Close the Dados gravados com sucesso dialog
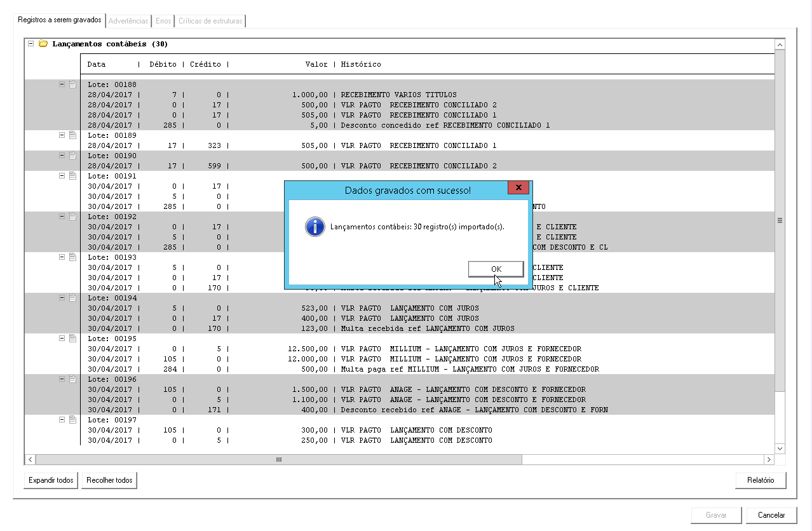This screenshot has width=812, height=531. tap(519, 188)
